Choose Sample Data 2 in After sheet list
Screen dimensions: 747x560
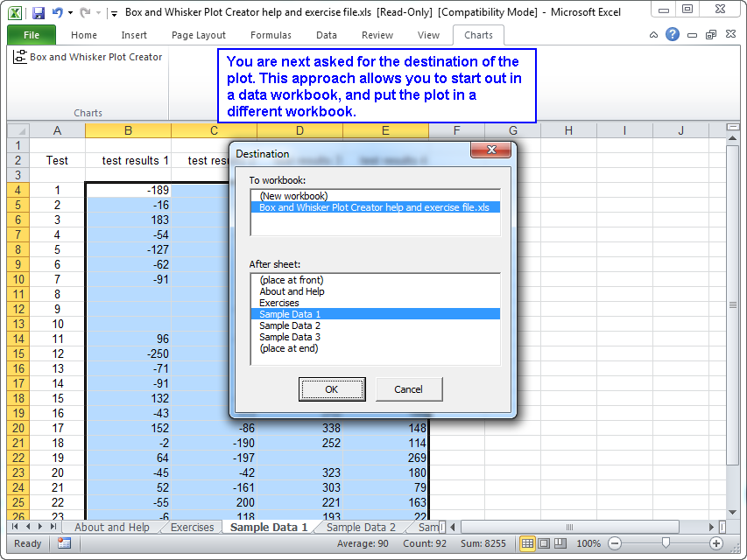(290, 325)
